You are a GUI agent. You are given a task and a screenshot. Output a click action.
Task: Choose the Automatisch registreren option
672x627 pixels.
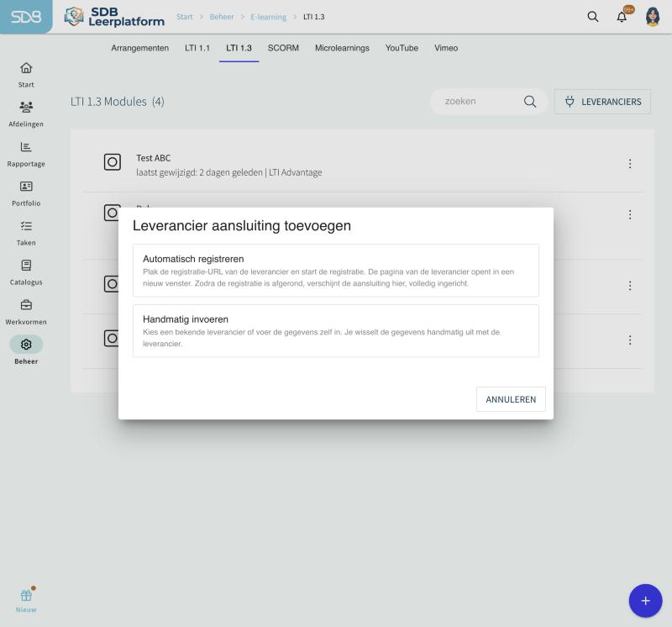coord(335,271)
